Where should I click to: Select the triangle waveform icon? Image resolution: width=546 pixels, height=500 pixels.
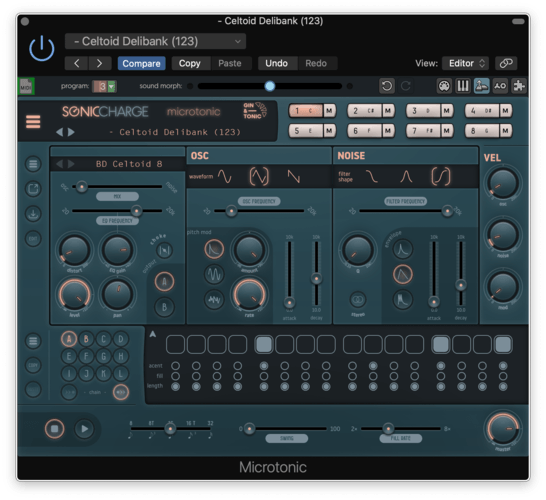tap(259, 176)
